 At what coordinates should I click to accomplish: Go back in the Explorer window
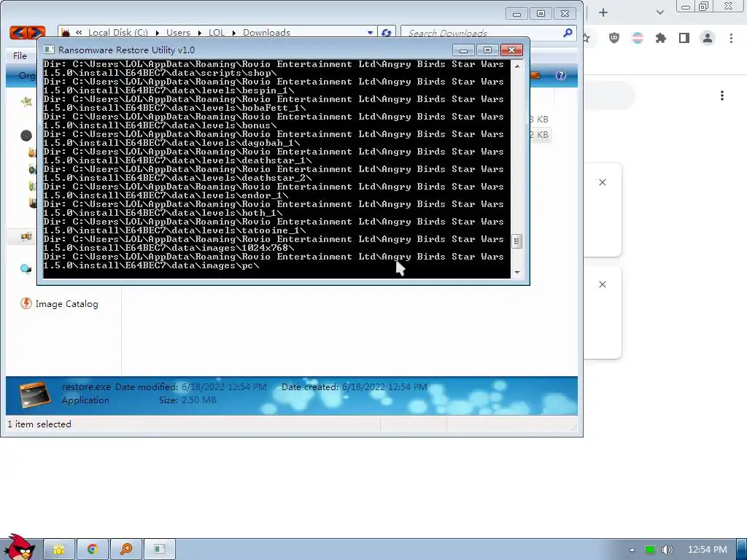pyautogui.click(x=18, y=32)
